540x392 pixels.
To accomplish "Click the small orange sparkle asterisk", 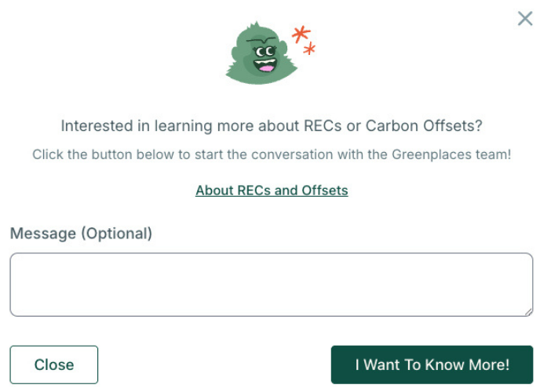I will 309,49.
